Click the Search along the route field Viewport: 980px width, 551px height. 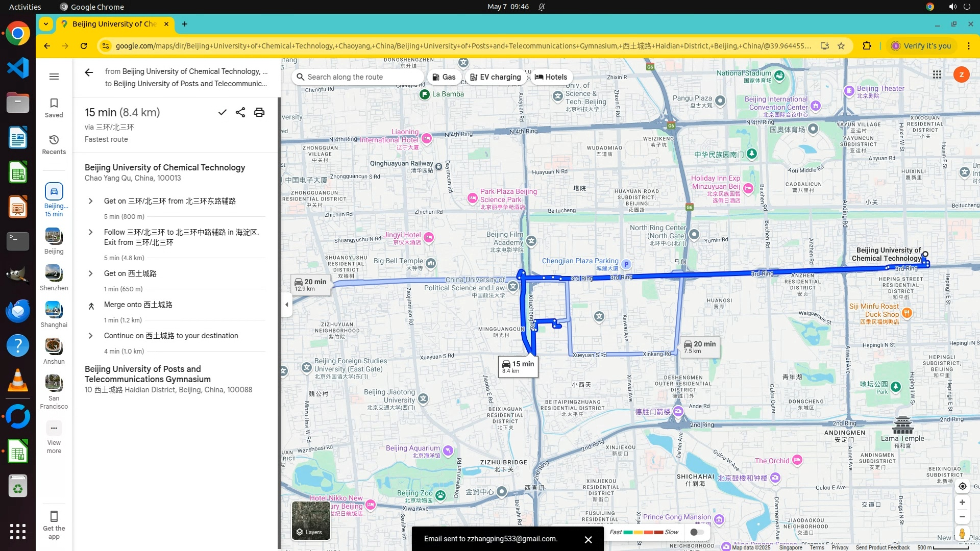click(x=357, y=77)
